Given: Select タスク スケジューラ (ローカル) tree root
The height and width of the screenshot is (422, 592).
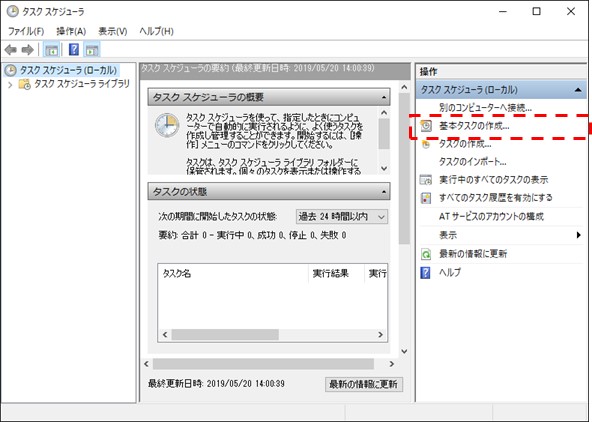Looking at the screenshot, I should coord(68,70).
